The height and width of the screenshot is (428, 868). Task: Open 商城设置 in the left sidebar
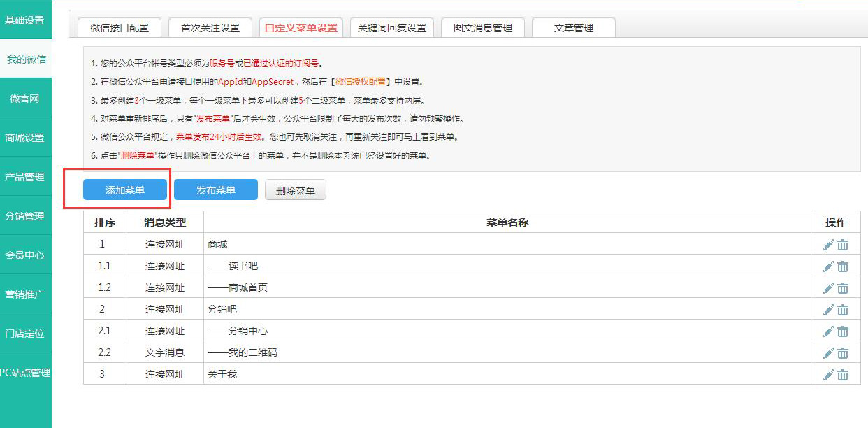pyautogui.click(x=25, y=138)
